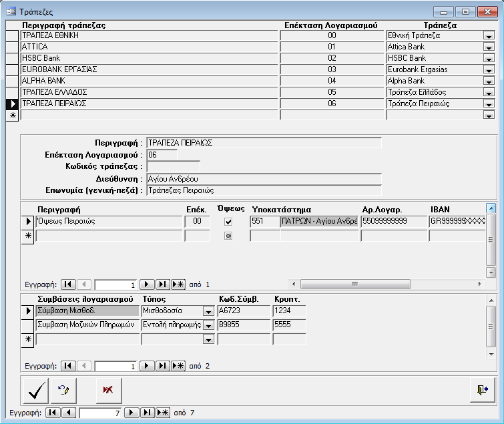This screenshot has height=424, width=504.
Task: Open the Τράπεζα dropdown for EUROBANK ΕΡΓΑΣΙΑΣ row
Action: 489,70
